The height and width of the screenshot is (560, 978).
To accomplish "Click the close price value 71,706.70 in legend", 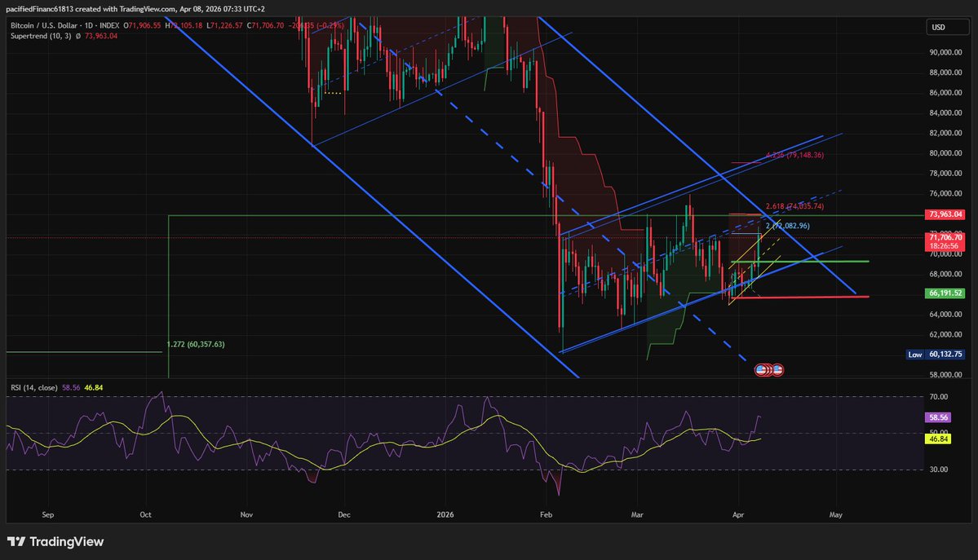I will [268, 25].
